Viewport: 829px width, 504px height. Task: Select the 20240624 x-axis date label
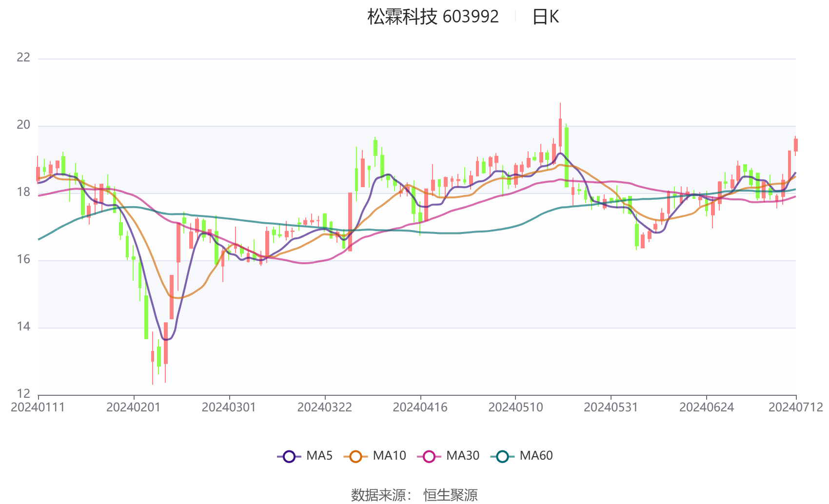coord(707,407)
